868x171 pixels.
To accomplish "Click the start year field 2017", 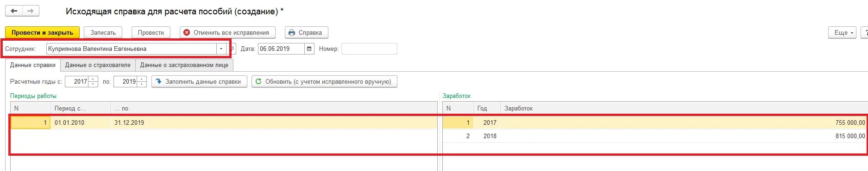I will [x=77, y=81].
